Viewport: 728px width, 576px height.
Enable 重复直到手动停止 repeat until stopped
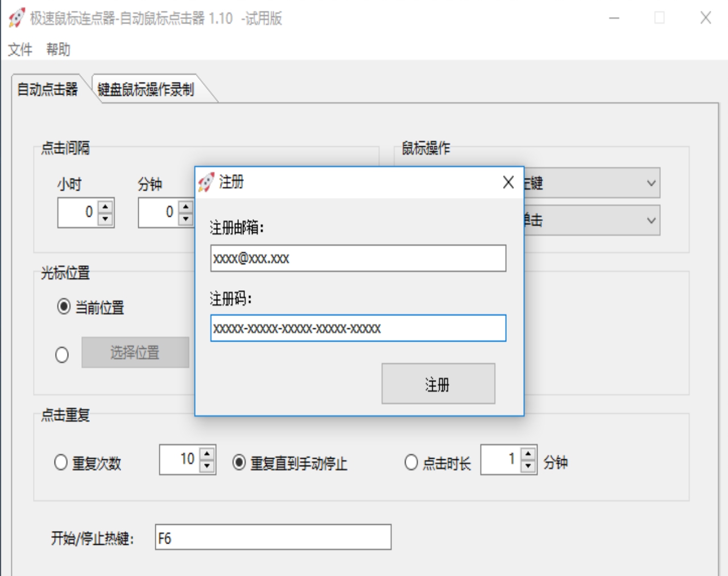[239, 460]
